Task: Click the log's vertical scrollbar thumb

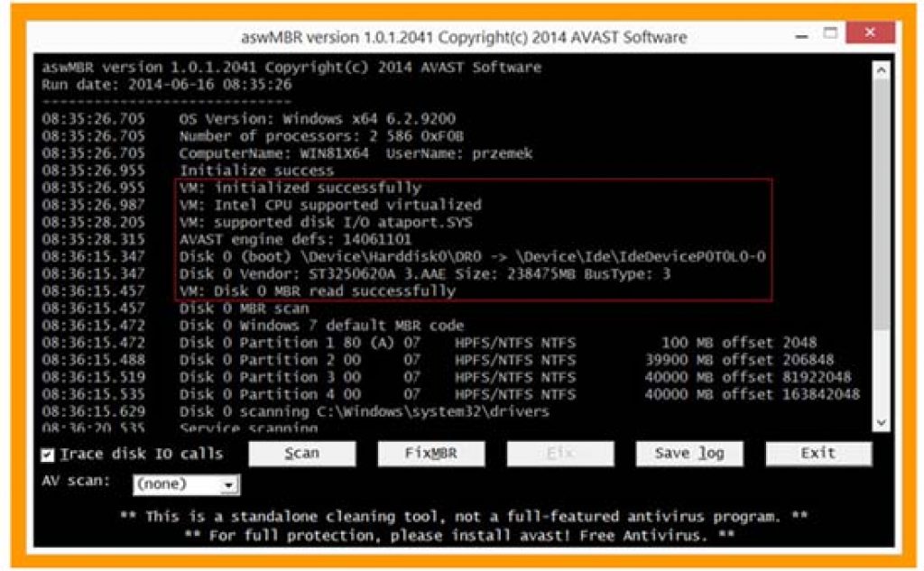Action: [x=881, y=203]
